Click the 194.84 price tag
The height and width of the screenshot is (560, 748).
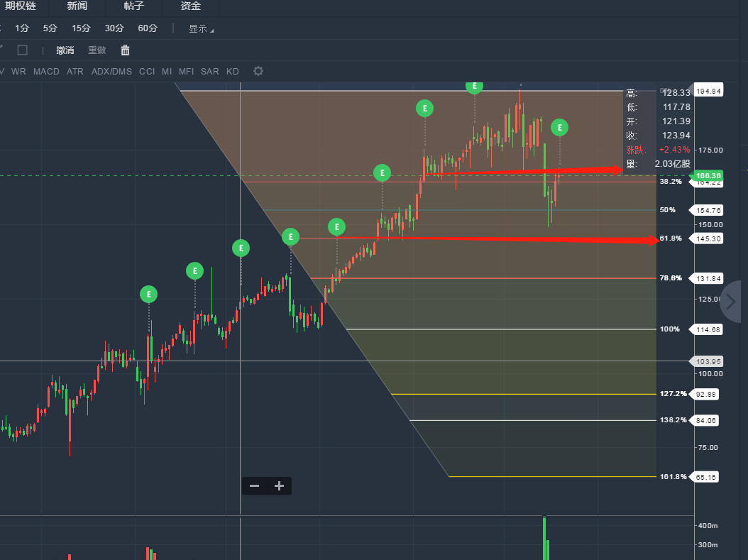[x=708, y=91]
